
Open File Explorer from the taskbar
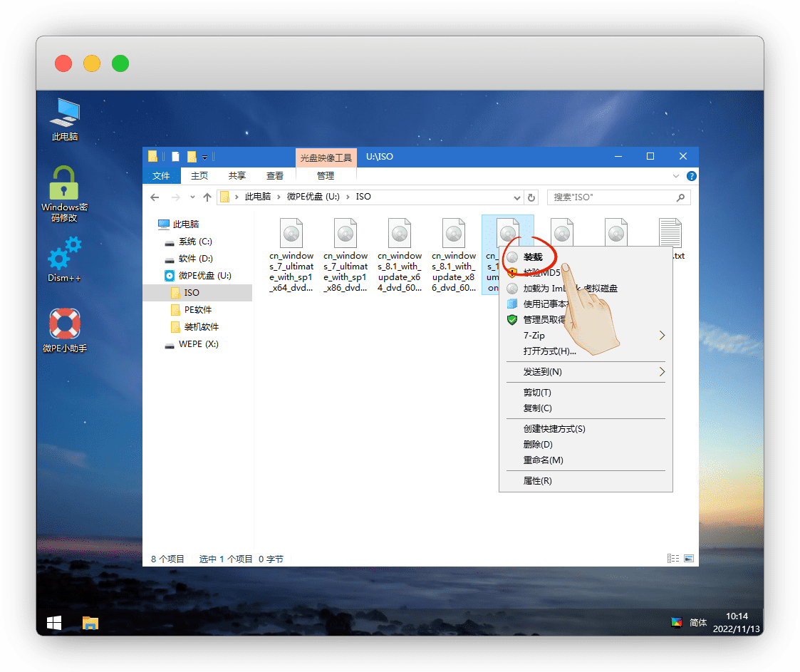[x=90, y=623]
